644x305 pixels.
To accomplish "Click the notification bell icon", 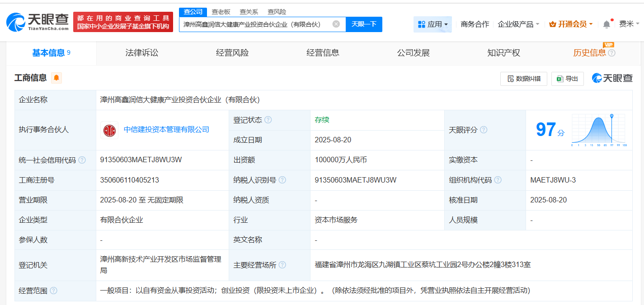I will tap(606, 24).
